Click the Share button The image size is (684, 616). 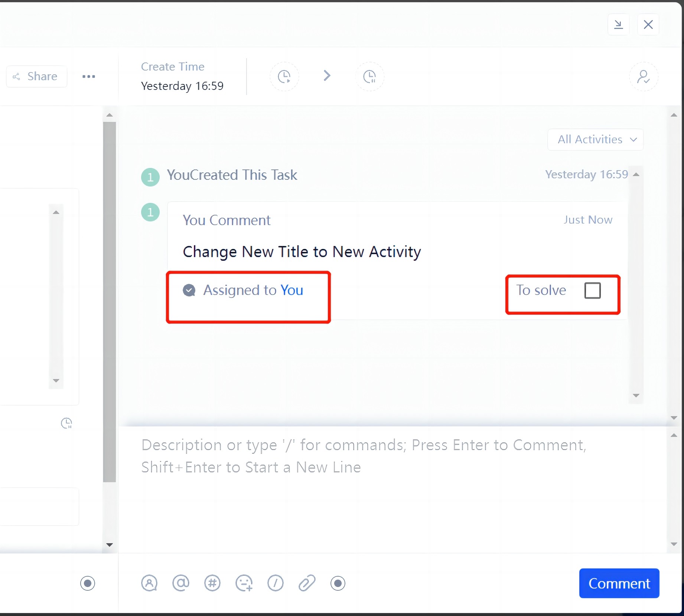pos(36,77)
